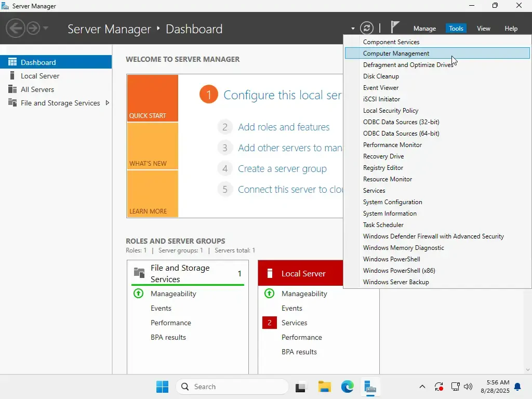The width and height of the screenshot is (532, 399).
Task: Click Configure this local server link
Action: [x=283, y=95]
